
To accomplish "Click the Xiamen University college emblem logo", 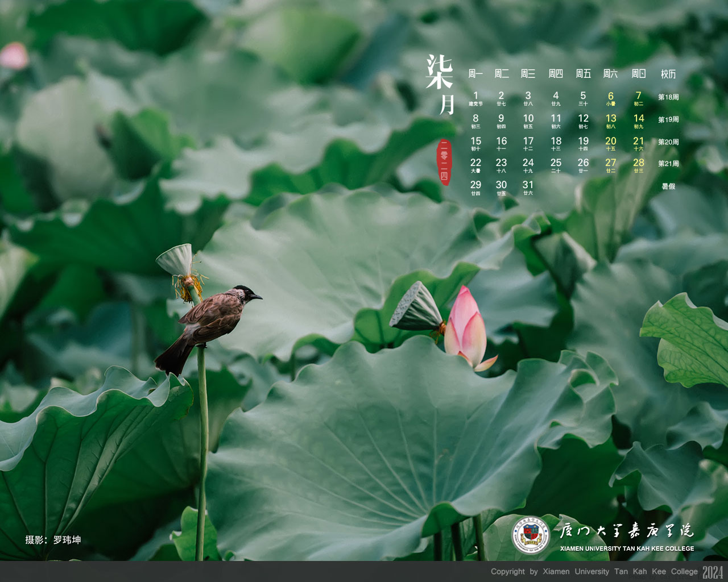I will [530, 535].
